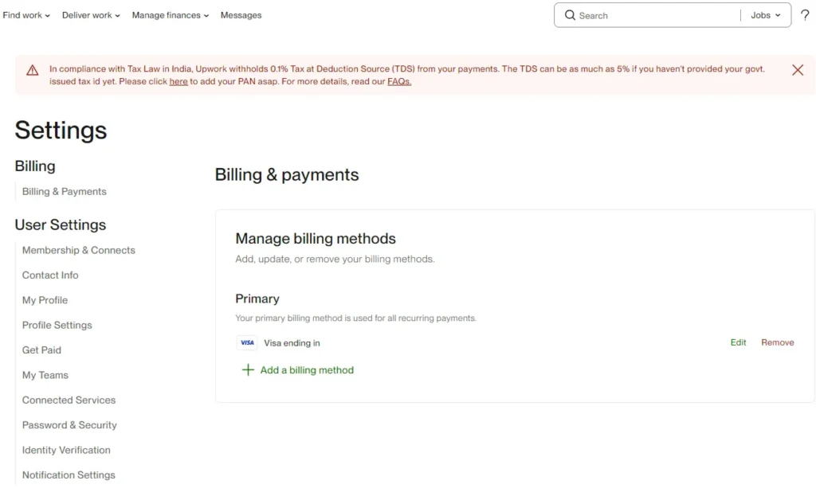Open Identity Verification page
The width and height of the screenshot is (816, 504).
point(66,450)
